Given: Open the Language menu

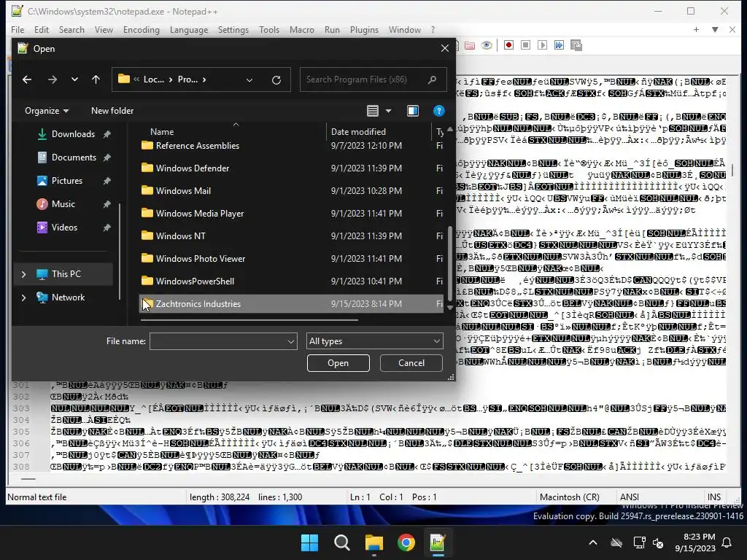Looking at the screenshot, I should [x=189, y=29].
